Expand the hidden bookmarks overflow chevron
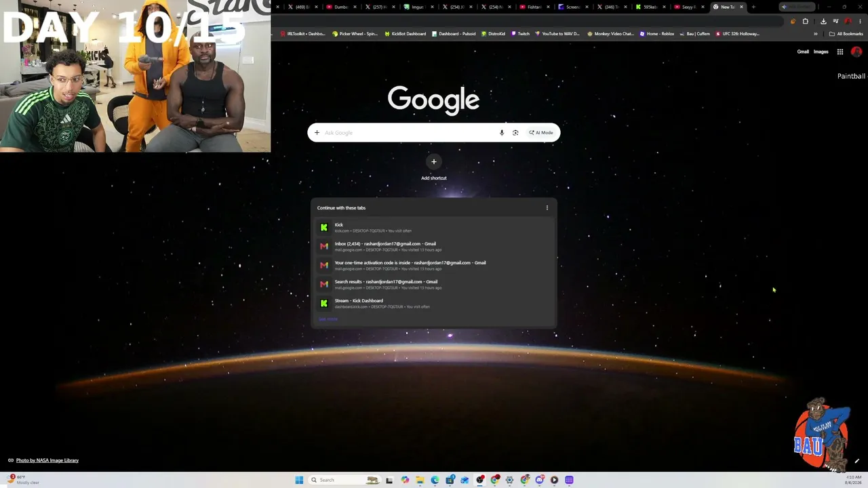 coord(816,34)
